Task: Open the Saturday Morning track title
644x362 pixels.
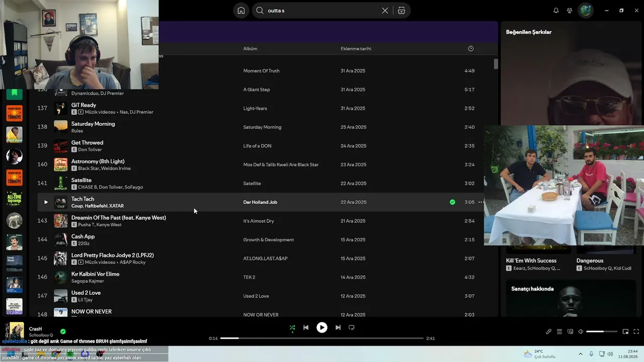Action: (93, 124)
